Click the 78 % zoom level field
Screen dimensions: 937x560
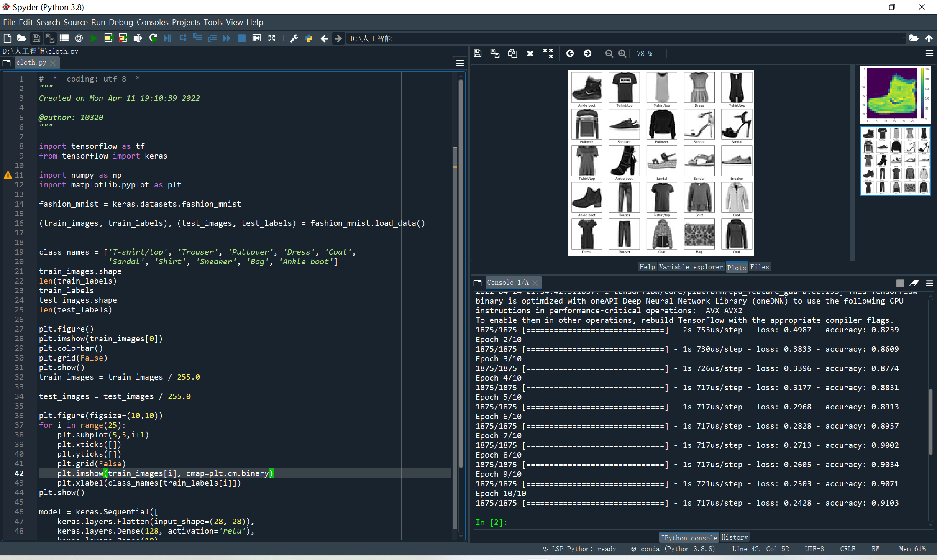point(647,54)
